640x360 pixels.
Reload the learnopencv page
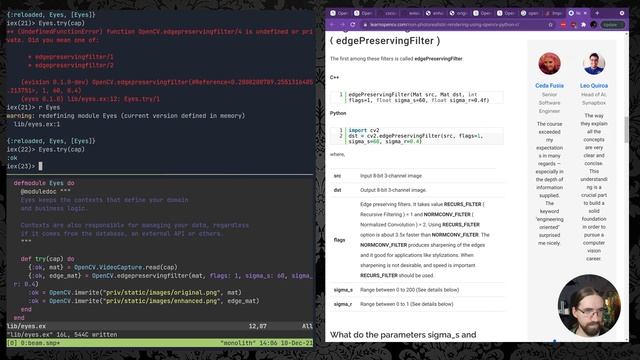click(x=353, y=25)
